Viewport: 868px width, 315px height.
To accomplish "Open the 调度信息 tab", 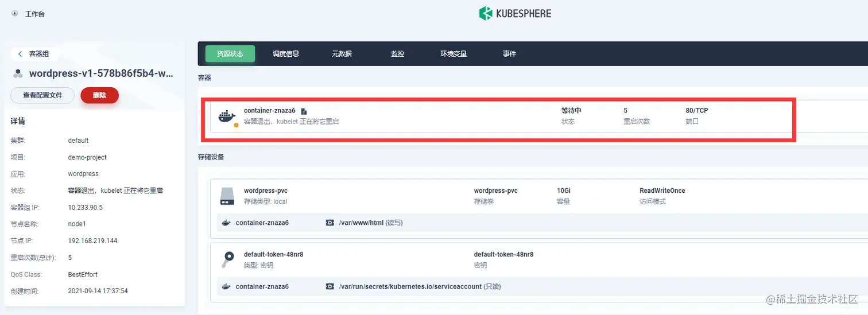I will (x=286, y=54).
